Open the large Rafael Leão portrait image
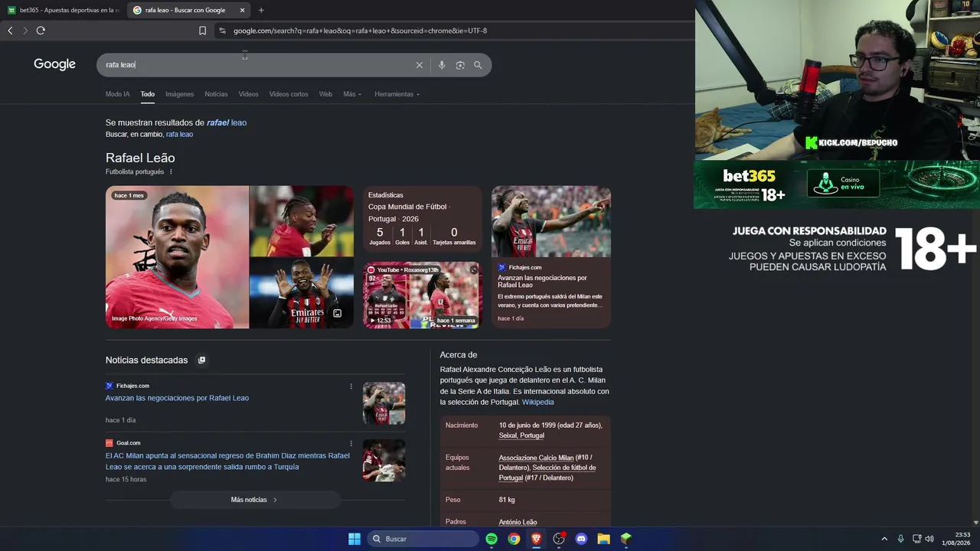Viewport: 980px width, 551px height. [x=177, y=257]
